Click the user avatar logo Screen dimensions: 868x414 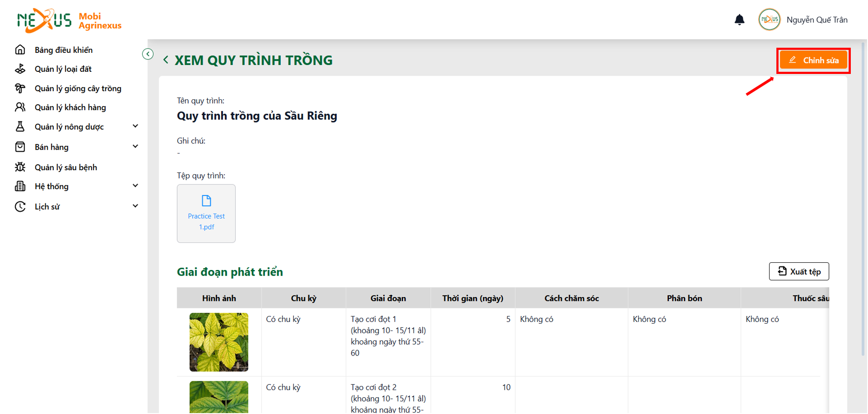(x=769, y=20)
